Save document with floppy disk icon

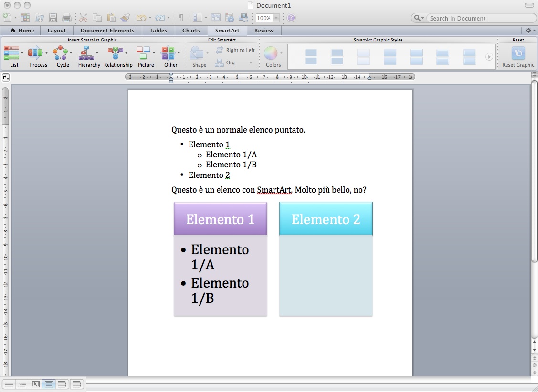[x=53, y=18]
